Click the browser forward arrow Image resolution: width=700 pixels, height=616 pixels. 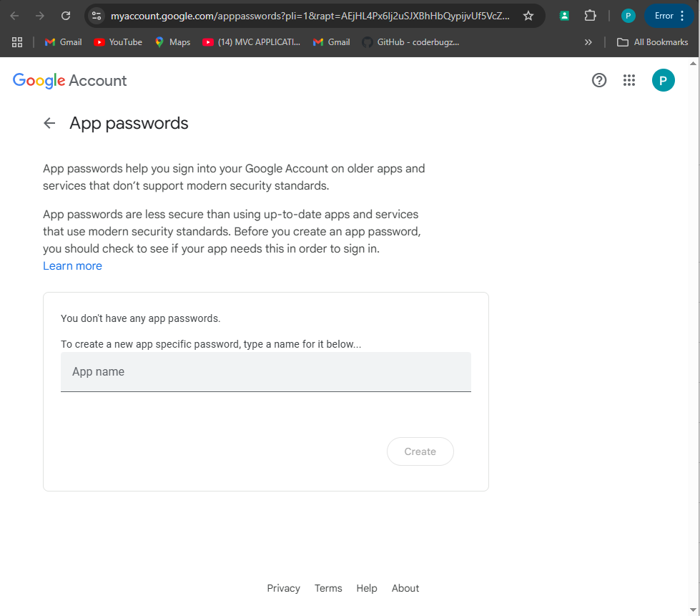coord(40,16)
